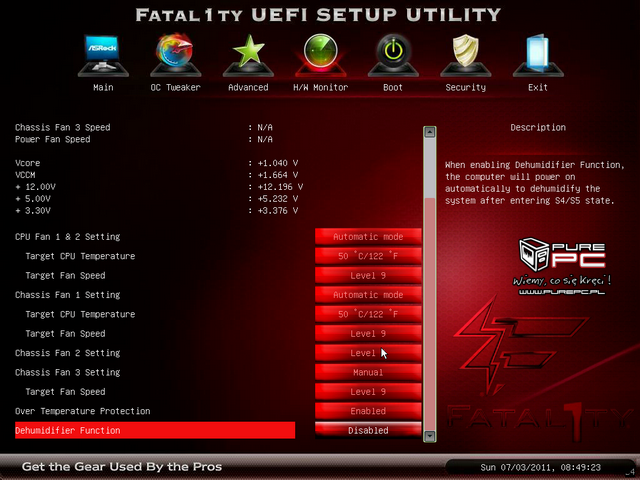
Task: Click the date and time display
Action: click(x=540, y=467)
